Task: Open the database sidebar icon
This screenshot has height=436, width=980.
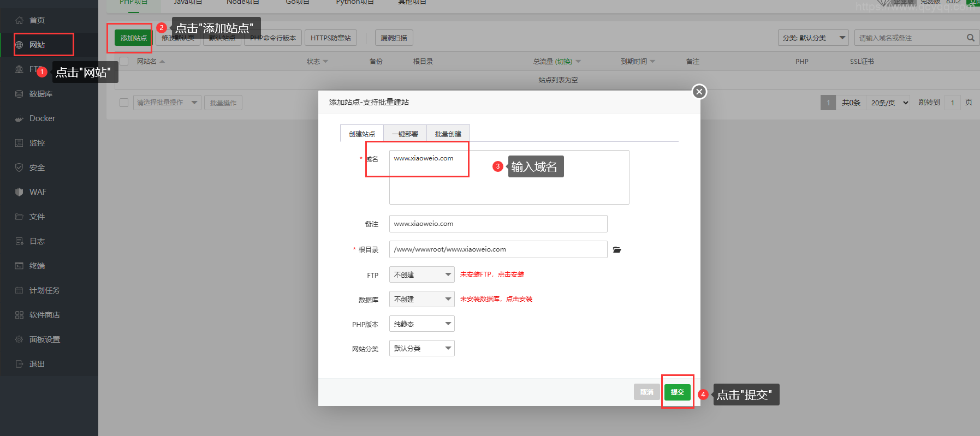Action: click(19, 94)
